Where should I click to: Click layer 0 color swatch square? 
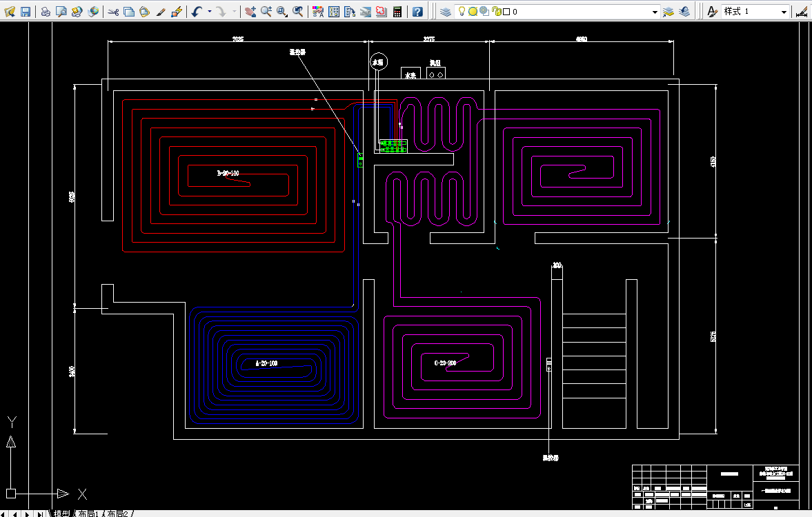(506, 12)
